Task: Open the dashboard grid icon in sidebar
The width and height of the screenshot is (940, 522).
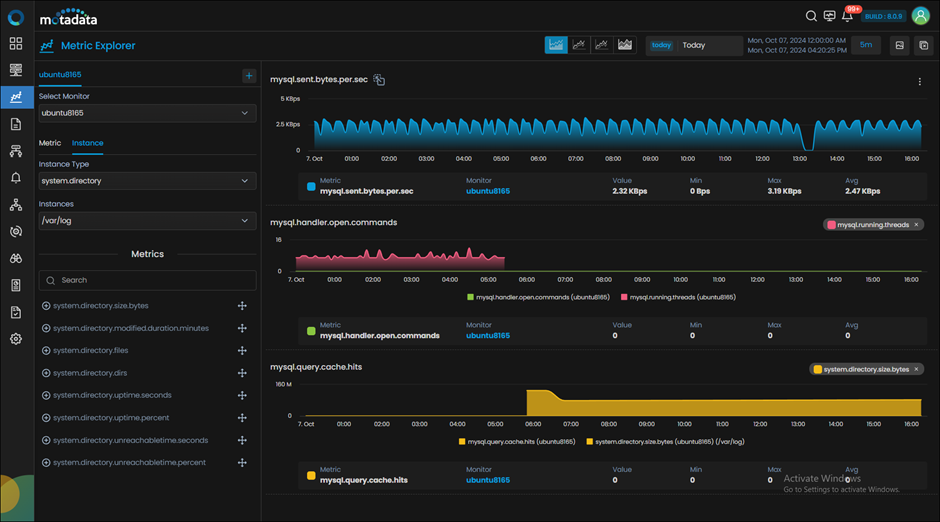Action: [x=16, y=43]
